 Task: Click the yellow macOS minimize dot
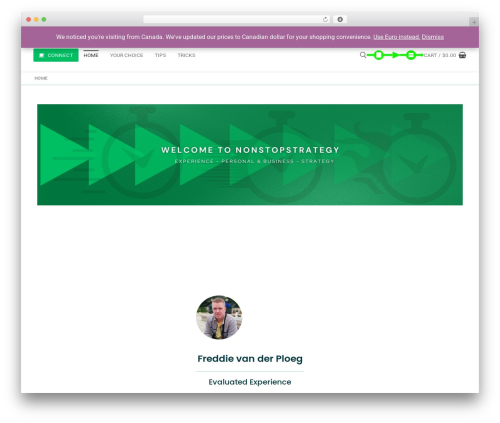pyautogui.click(x=36, y=19)
